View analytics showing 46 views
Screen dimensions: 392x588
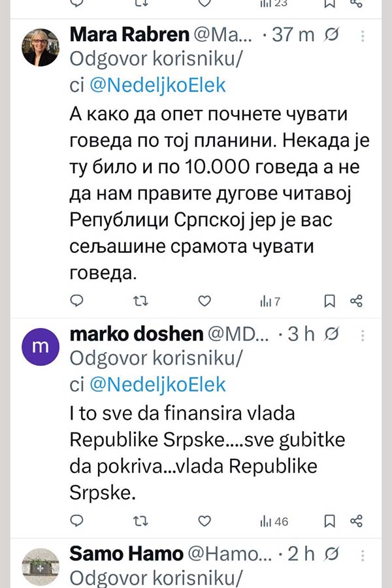274,521
